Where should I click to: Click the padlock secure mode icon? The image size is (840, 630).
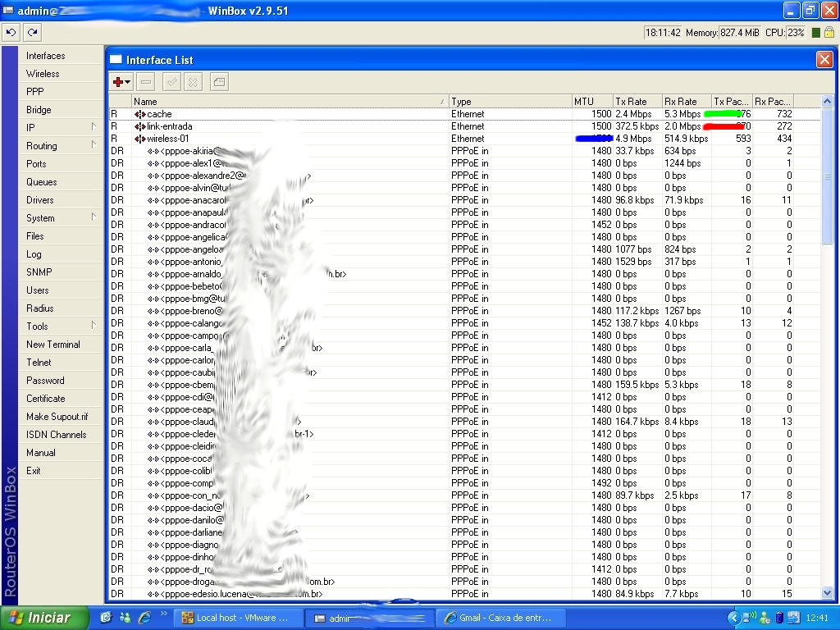click(x=829, y=33)
